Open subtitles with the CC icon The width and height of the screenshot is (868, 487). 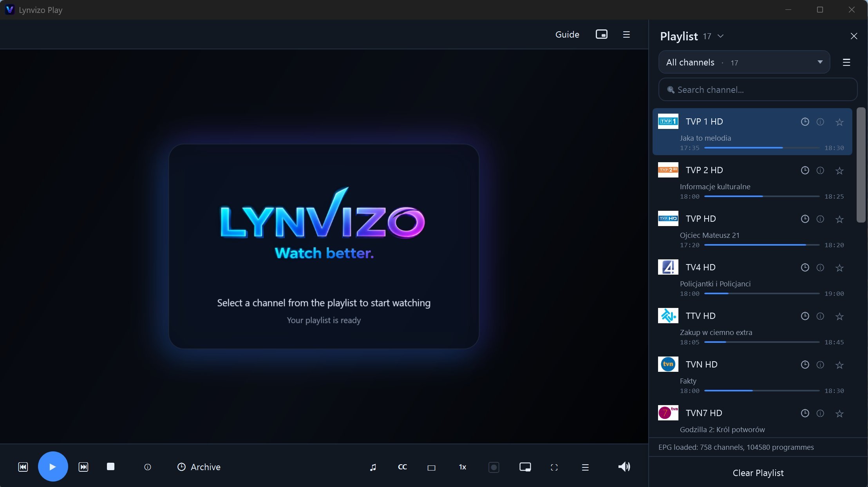point(402,467)
